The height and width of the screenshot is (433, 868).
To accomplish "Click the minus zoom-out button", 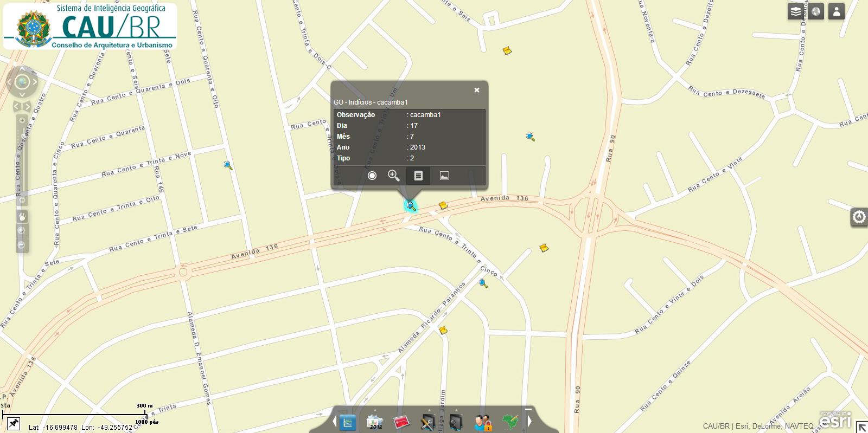I will tap(22, 201).
